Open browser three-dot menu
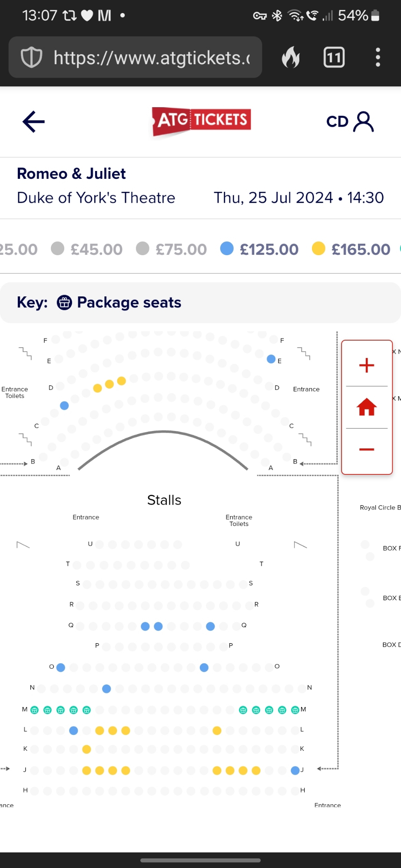This screenshot has height=868, width=401. 378,57
